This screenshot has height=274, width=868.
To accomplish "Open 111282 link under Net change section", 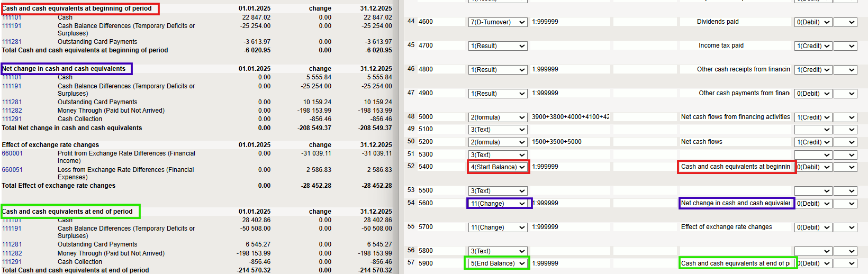I will 12,111.
